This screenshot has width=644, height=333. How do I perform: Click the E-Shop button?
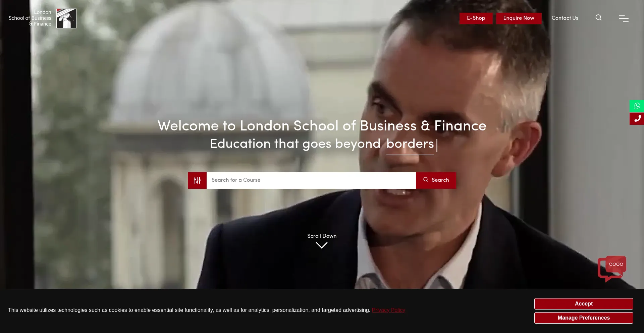click(x=476, y=18)
